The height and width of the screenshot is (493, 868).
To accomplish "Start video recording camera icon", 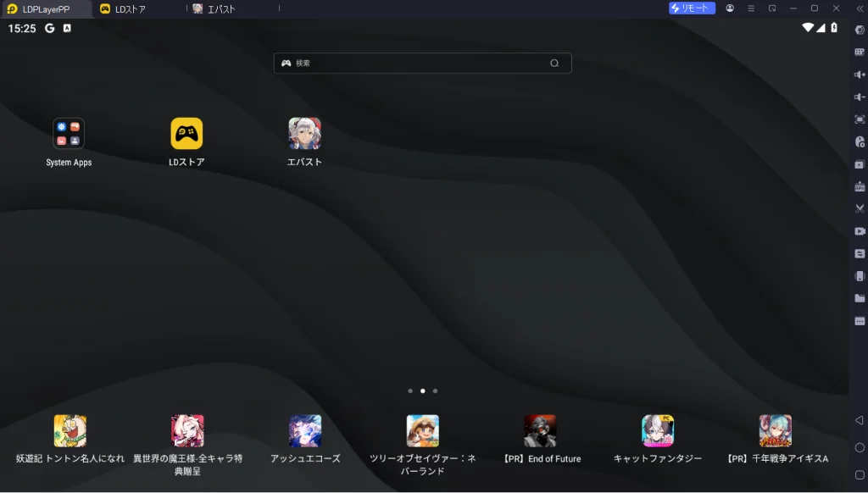I will tap(860, 231).
